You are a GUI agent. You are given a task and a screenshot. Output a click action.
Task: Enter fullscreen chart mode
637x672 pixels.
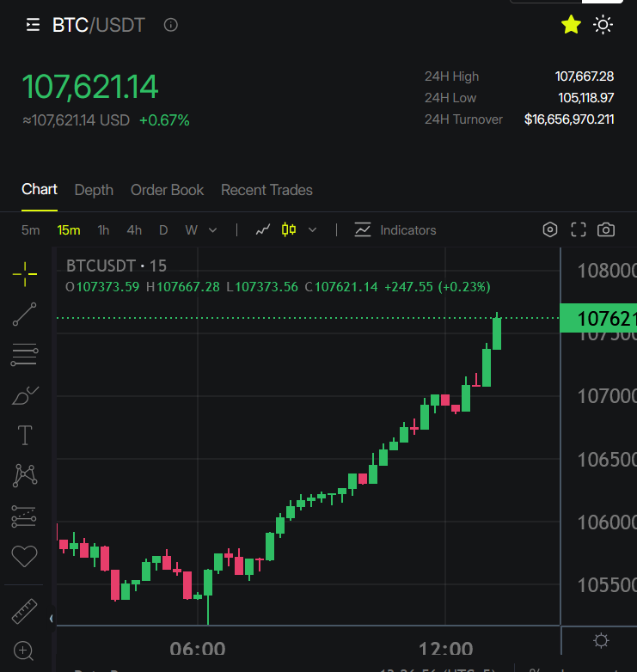tap(579, 229)
